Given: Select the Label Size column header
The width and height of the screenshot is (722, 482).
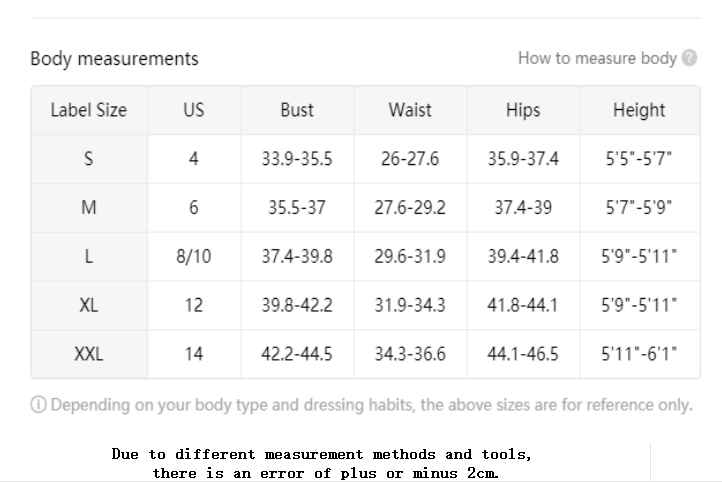Looking at the screenshot, I should coord(88,110).
